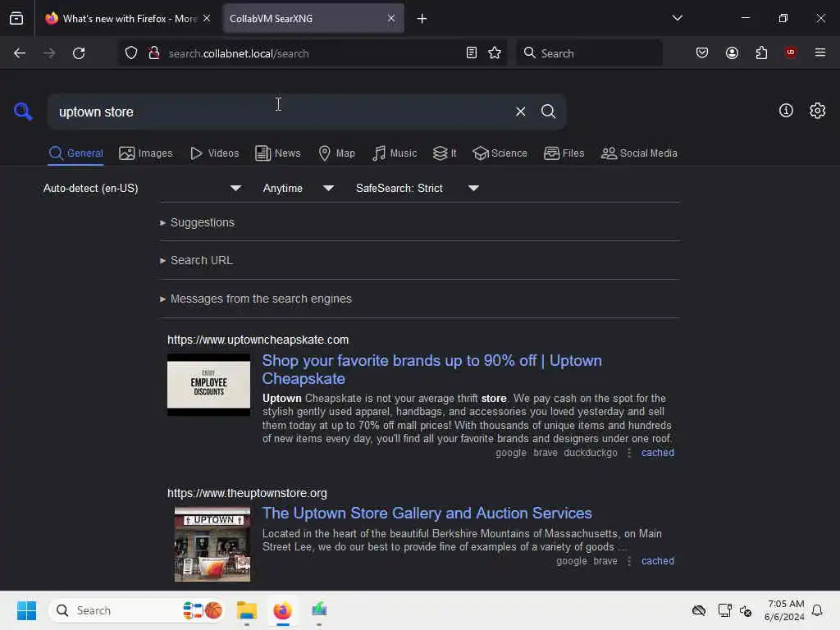Switch to Music category
The height and width of the screenshot is (630, 840).
click(395, 153)
